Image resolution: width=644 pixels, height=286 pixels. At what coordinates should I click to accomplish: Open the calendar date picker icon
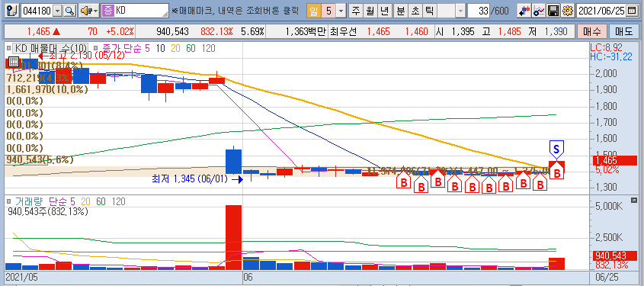[631, 11]
